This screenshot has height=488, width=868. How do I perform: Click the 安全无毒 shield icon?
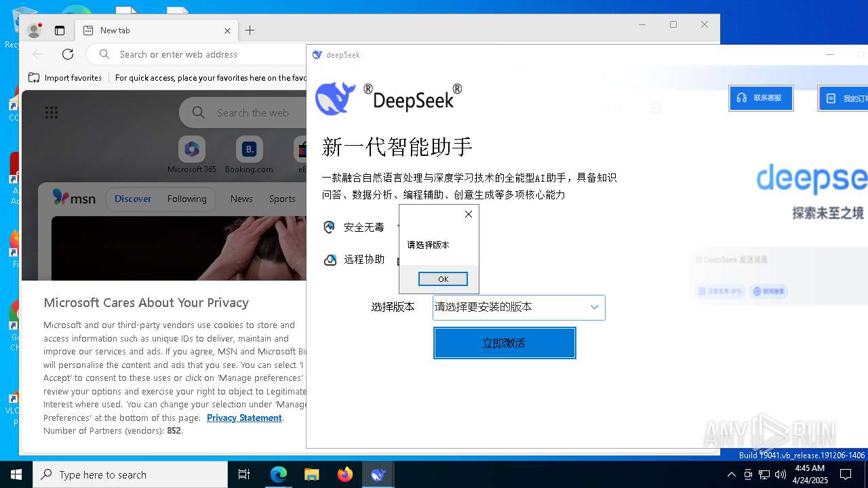330,227
